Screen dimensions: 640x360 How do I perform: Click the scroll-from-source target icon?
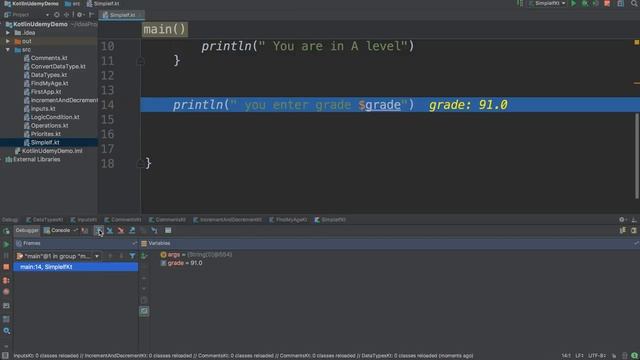point(57,15)
